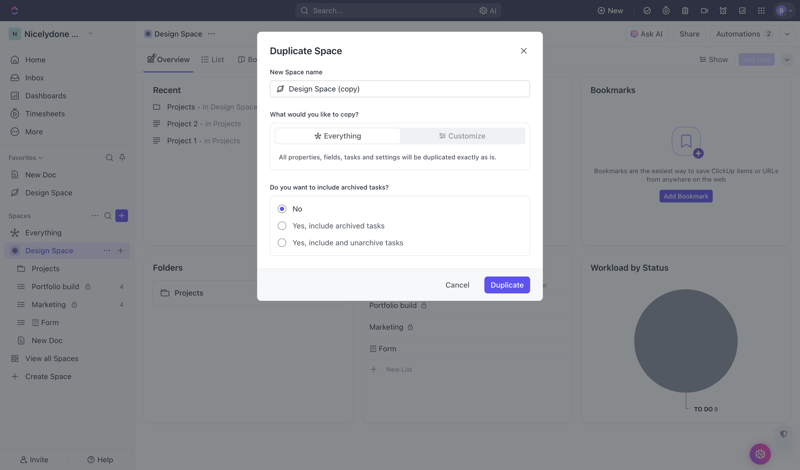
Task: Switch to the Overview tab
Action: click(168, 60)
